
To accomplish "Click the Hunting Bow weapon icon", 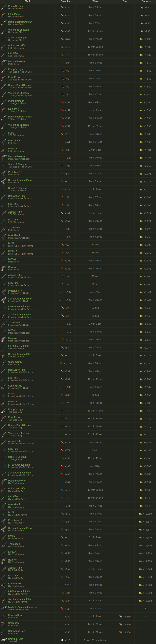I will pyautogui.click(x=3, y=616).
